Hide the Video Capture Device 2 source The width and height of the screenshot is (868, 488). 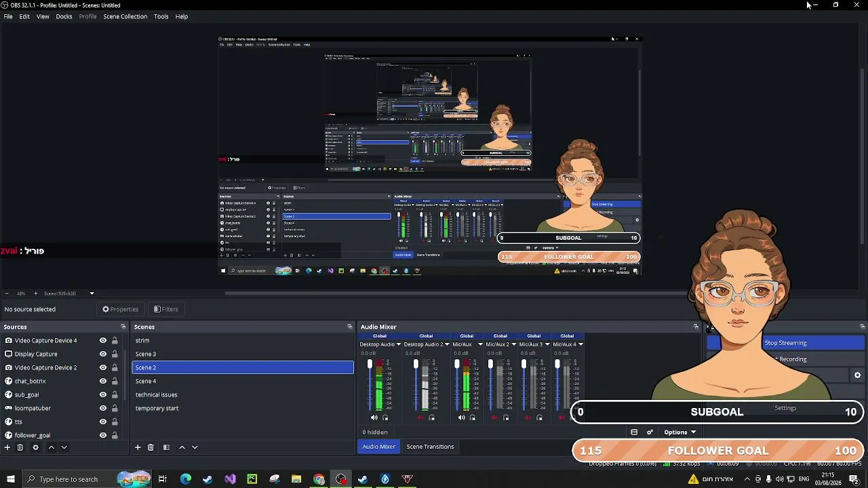[x=103, y=367]
